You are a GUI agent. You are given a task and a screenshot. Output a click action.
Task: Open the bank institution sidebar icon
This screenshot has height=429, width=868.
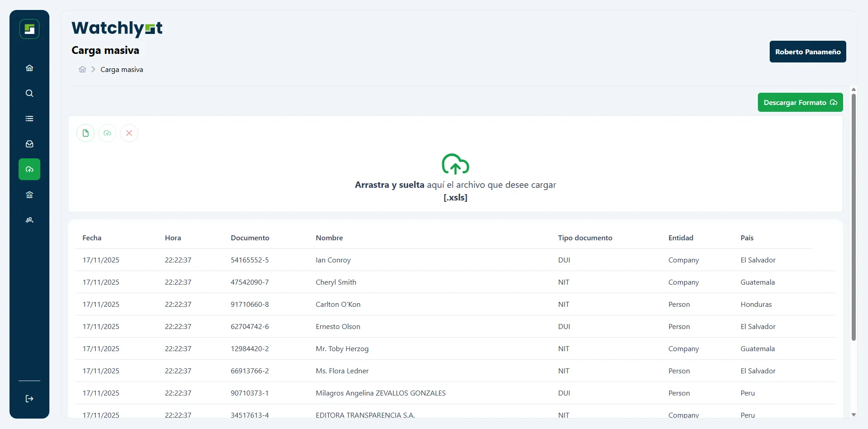click(29, 195)
